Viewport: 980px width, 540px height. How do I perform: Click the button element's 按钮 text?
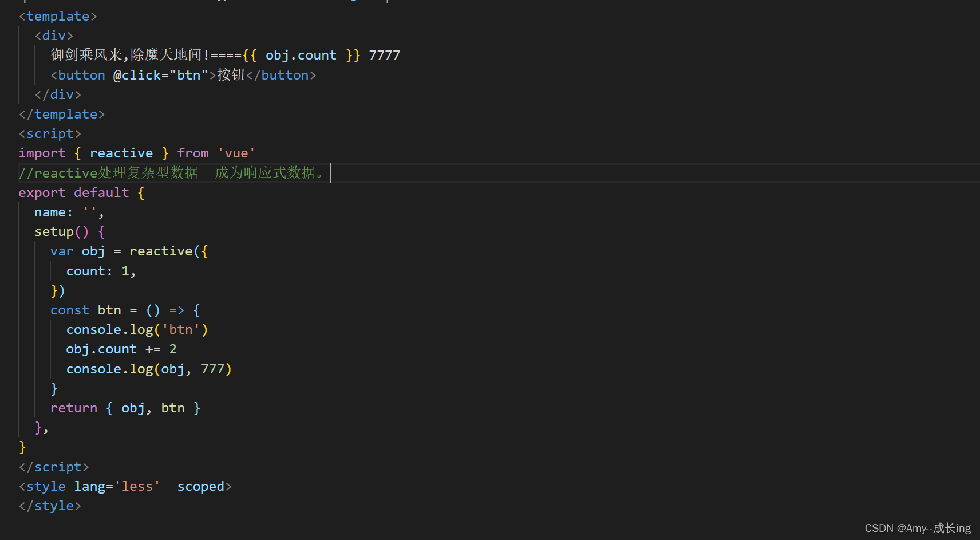(x=230, y=74)
